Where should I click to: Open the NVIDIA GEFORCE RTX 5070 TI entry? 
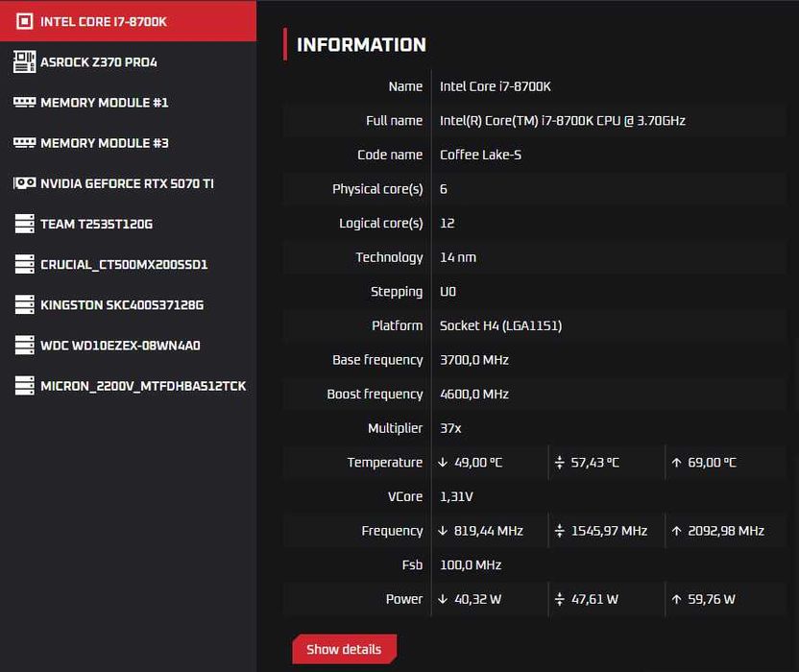click(127, 182)
